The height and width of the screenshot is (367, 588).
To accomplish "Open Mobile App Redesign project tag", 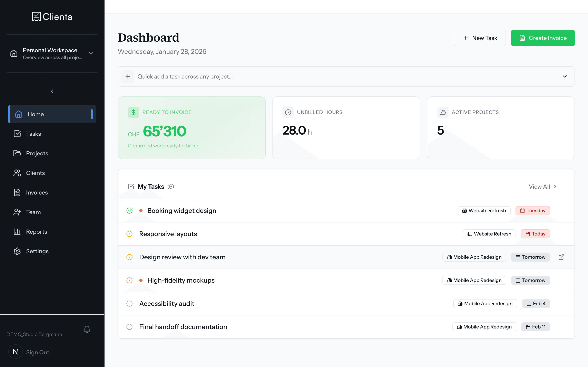I will click(474, 257).
